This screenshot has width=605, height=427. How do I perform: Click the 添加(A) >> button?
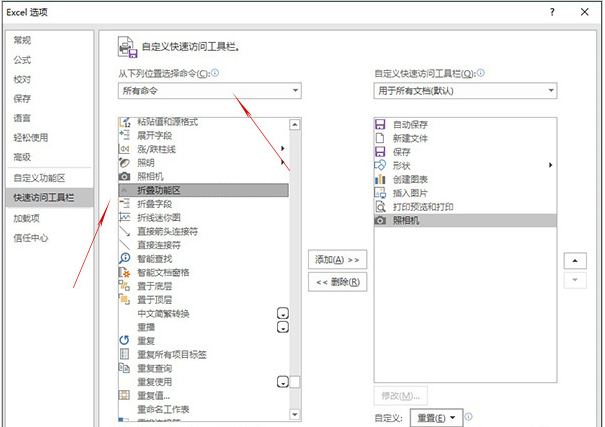(337, 260)
